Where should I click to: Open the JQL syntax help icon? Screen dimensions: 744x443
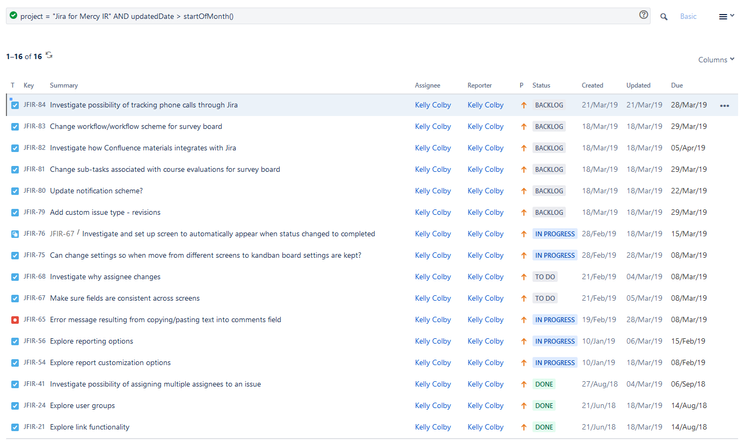(x=643, y=15)
